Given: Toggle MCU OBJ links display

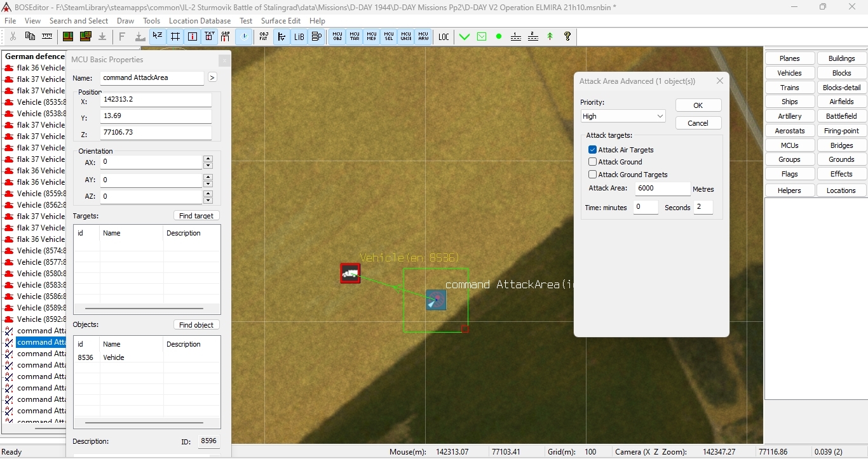Looking at the screenshot, I should coord(337,37).
